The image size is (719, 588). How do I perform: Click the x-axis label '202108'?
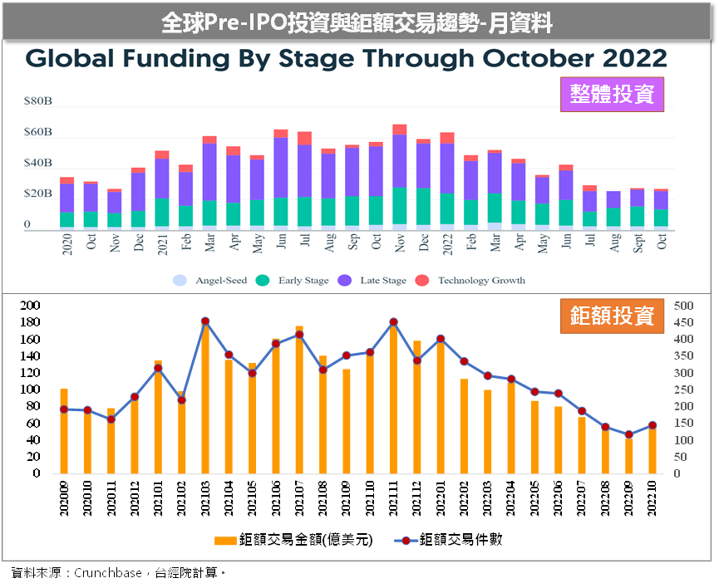coord(323,498)
